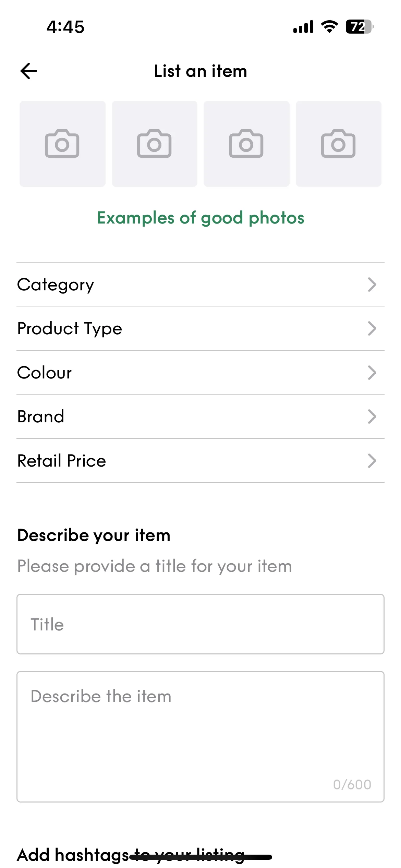401x868 pixels.
Task: Add a photo in the third camera slot
Action: point(246,144)
